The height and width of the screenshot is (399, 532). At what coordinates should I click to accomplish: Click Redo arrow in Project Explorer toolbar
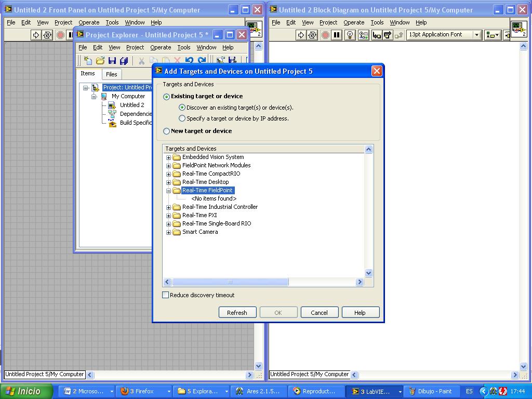pyautogui.click(x=202, y=60)
